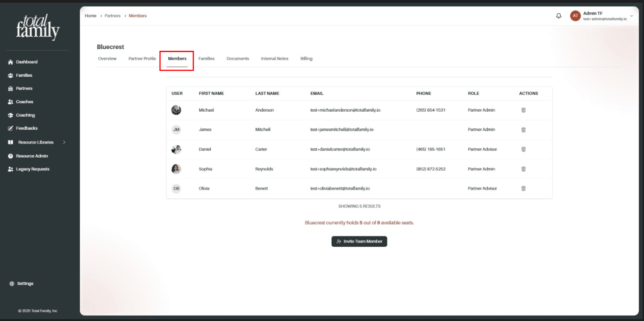Click the AT user avatar in header
The width and height of the screenshot is (644, 321).
pyautogui.click(x=575, y=16)
